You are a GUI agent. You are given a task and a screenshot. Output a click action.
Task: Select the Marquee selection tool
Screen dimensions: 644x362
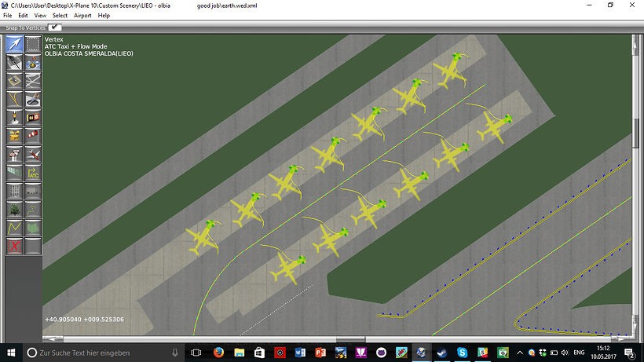click(33, 43)
